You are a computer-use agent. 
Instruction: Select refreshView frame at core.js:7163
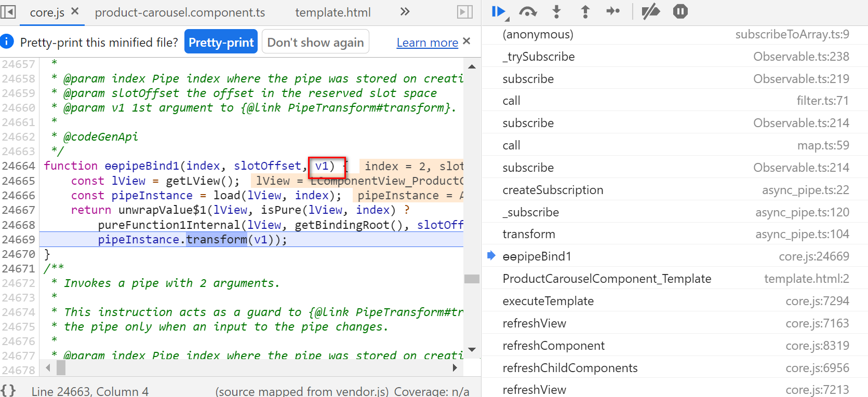tap(675, 323)
